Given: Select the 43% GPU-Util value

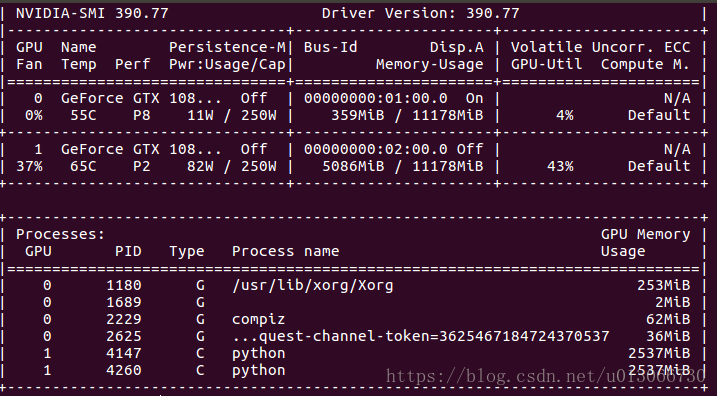Looking at the screenshot, I should pyautogui.click(x=560, y=166).
